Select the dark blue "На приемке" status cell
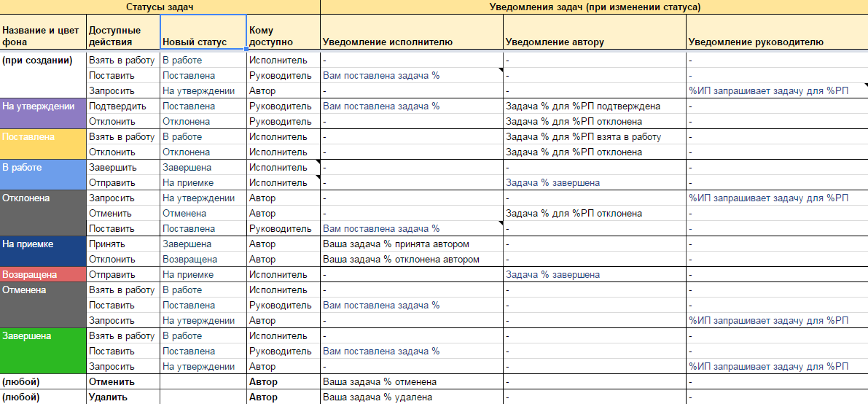This screenshot has height=404, width=868. 43,252
